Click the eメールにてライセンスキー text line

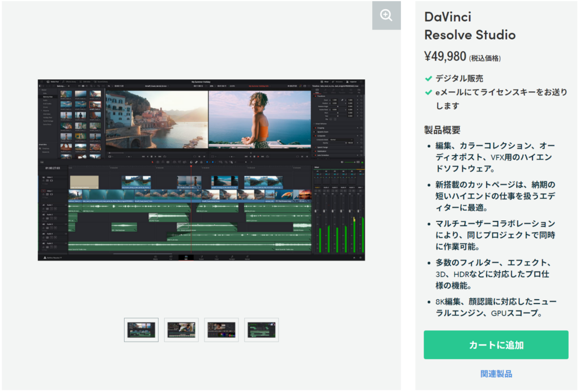pos(501,99)
